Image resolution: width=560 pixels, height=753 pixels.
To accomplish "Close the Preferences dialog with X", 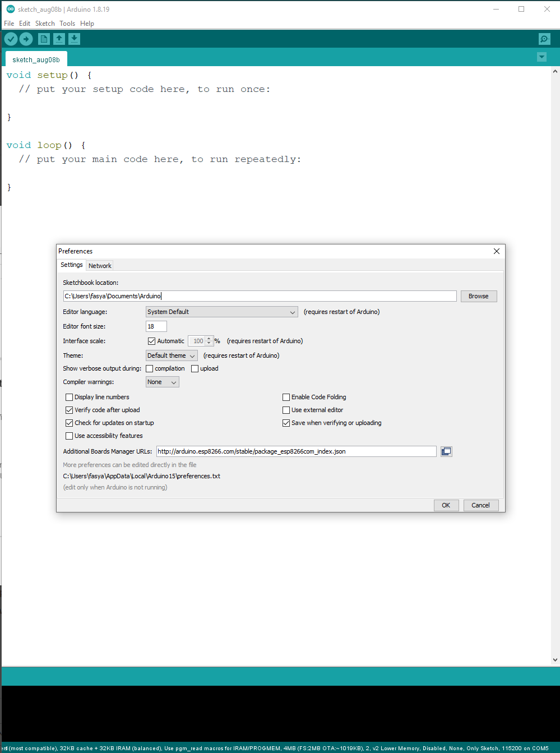I will [x=497, y=251].
